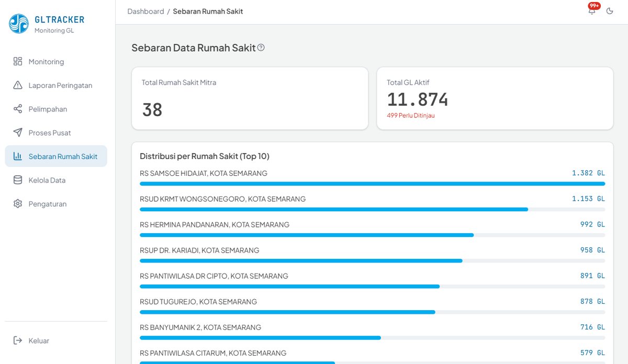The width and height of the screenshot is (628, 364).
Task: Open the notifications bell
Action: (x=592, y=11)
